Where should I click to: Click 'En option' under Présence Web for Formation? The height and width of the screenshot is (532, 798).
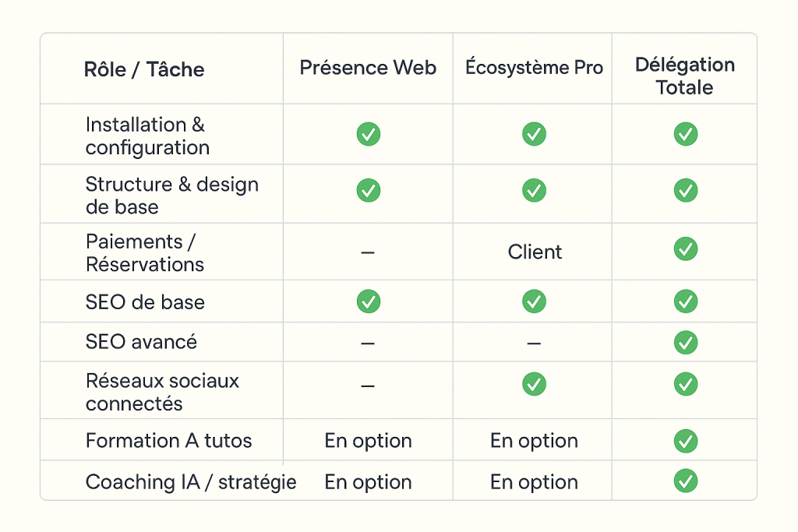coord(368,441)
